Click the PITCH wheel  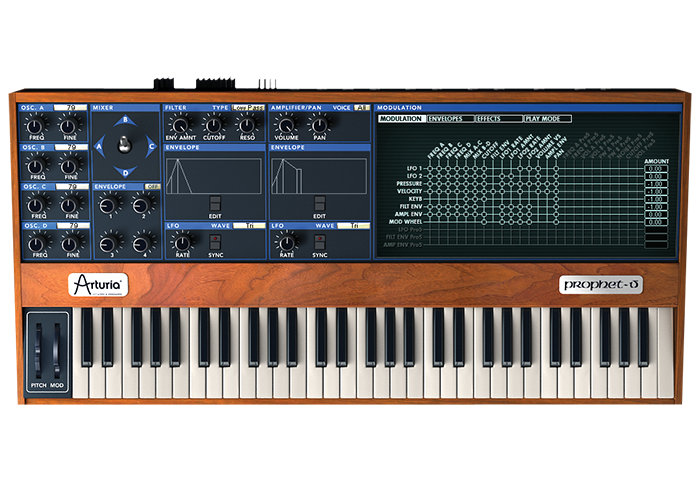tap(38, 350)
